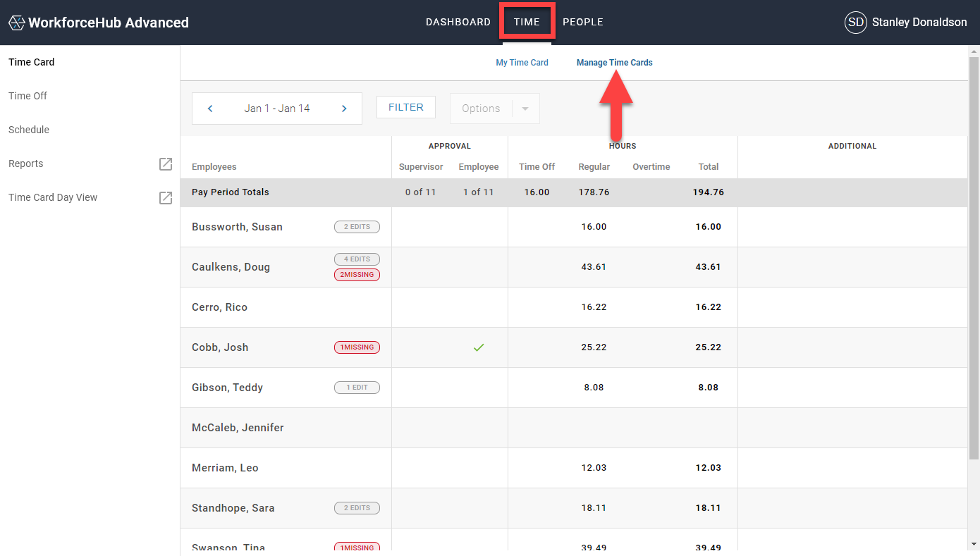Click the FILTER button
This screenshot has height=556, width=980.
tap(405, 107)
